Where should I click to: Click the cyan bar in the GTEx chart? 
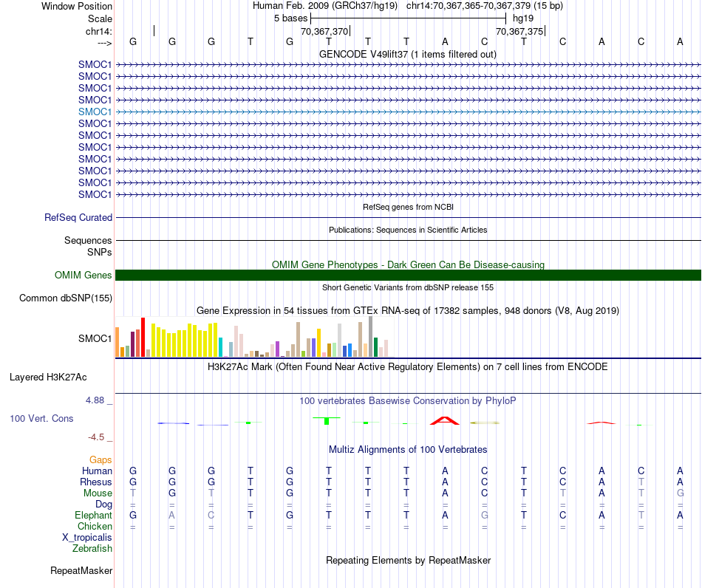pos(220,347)
